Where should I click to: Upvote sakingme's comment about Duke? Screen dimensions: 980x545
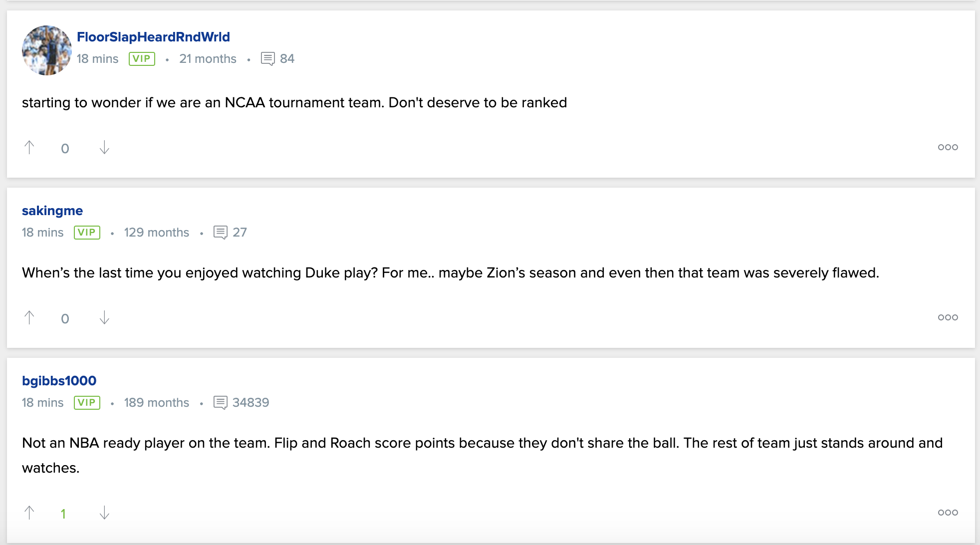pyautogui.click(x=29, y=317)
